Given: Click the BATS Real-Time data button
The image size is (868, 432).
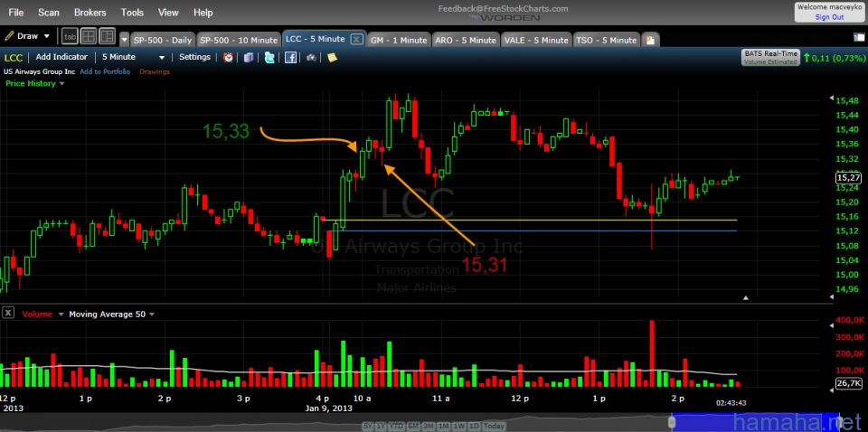Looking at the screenshot, I should coord(770,58).
